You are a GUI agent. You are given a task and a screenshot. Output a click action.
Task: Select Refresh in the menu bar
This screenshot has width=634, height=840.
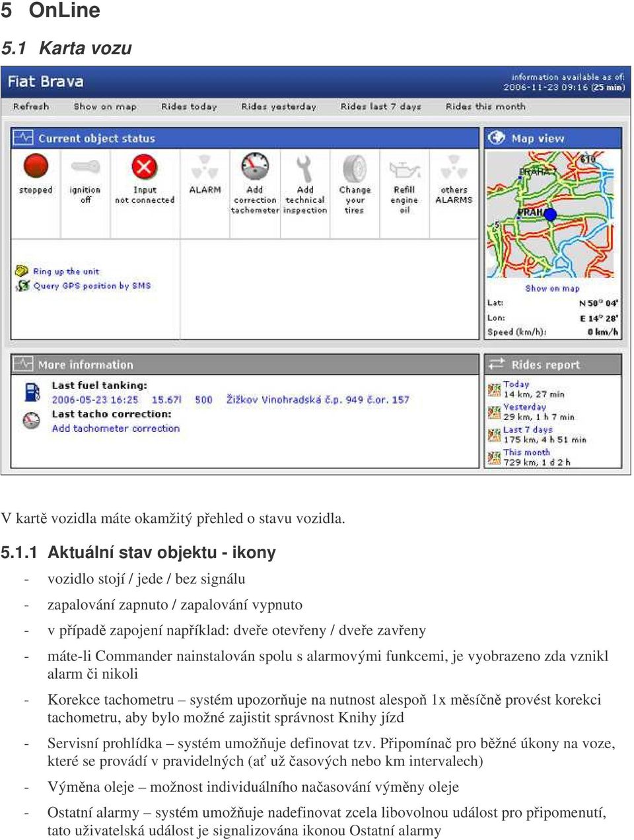(x=31, y=106)
